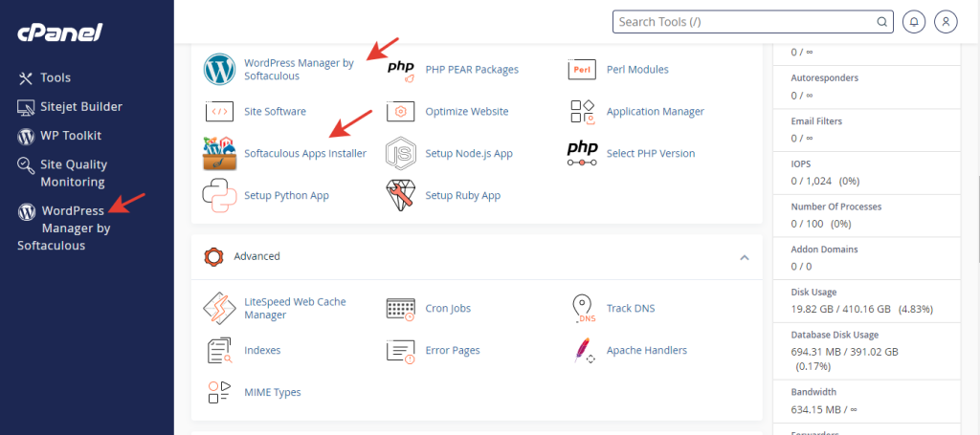Click the Apache Handlers feather icon
Viewport: 980px width, 435px height.
click(583, 351)
